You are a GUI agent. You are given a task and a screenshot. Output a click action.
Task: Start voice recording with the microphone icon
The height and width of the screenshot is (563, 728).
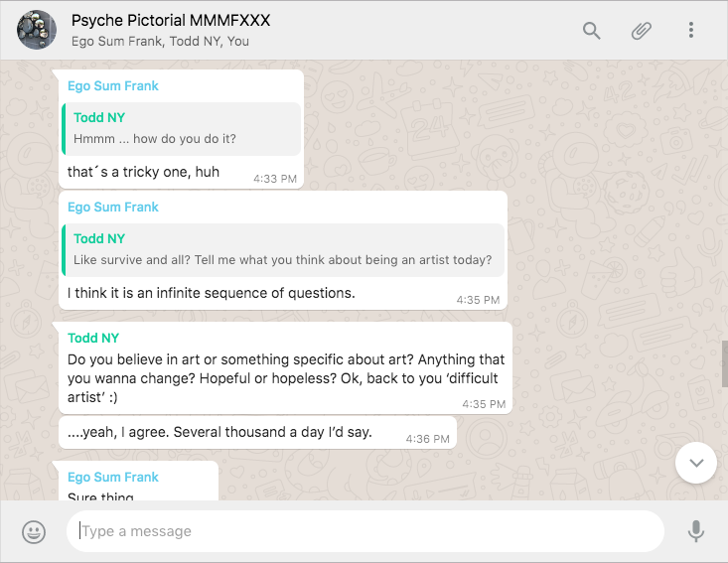click(696, 532)
